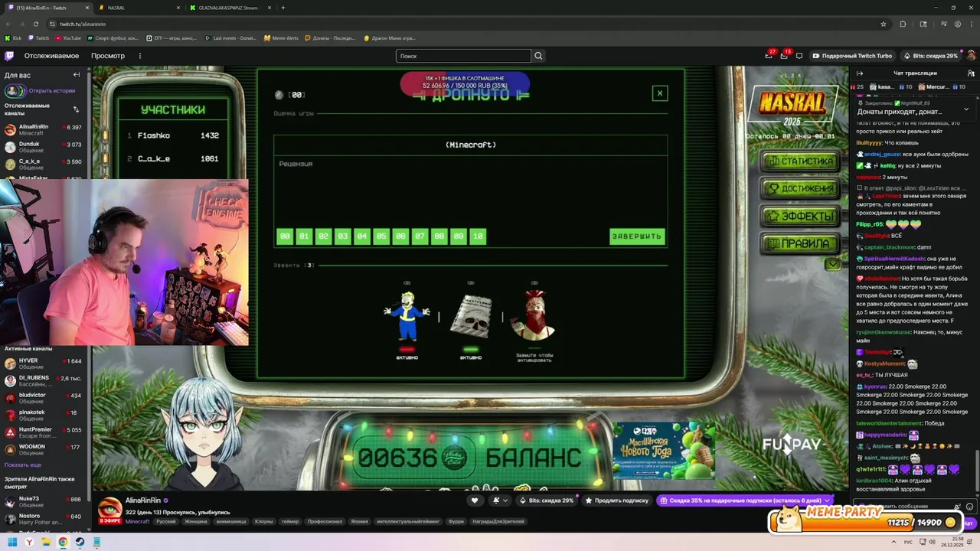This screenshot has height=551, width=980.
Task: Select rating 10 in score row
Action: [478, 236]
